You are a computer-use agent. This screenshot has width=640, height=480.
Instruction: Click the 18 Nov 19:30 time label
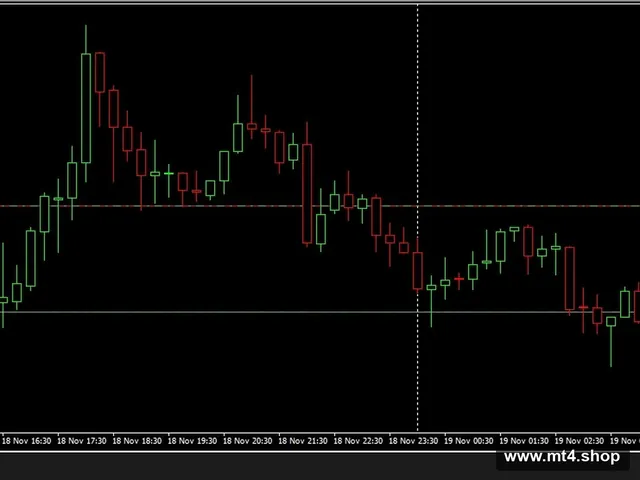tap(193, 441)
